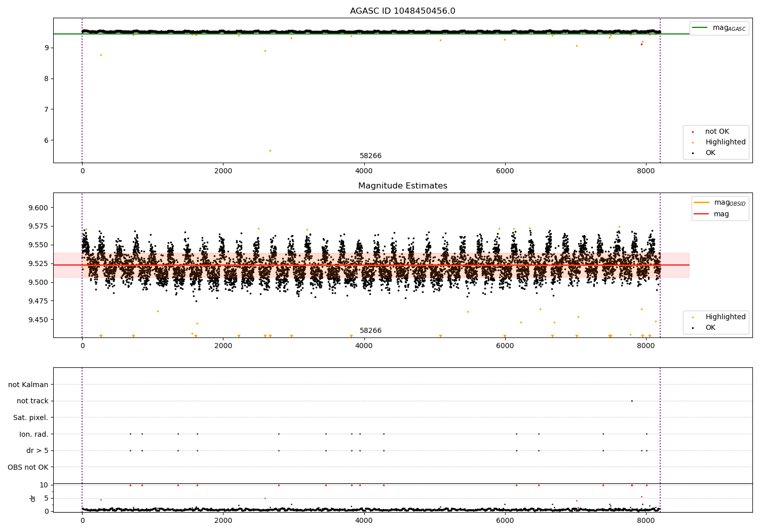Click the 'AGASC ID 1048450456.0' plot title

402,11
